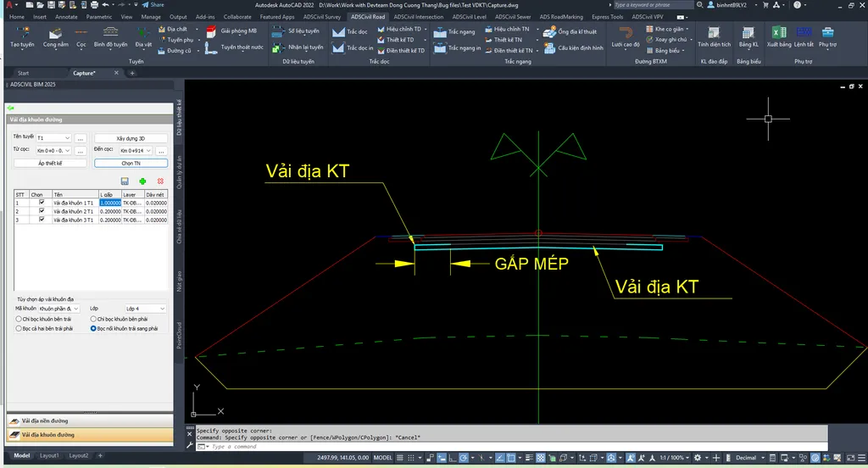Click Tuyến thoát nước tool
The width and height of the screenshot is (868, 468).
pyautogui.click(x=234, y=47)
